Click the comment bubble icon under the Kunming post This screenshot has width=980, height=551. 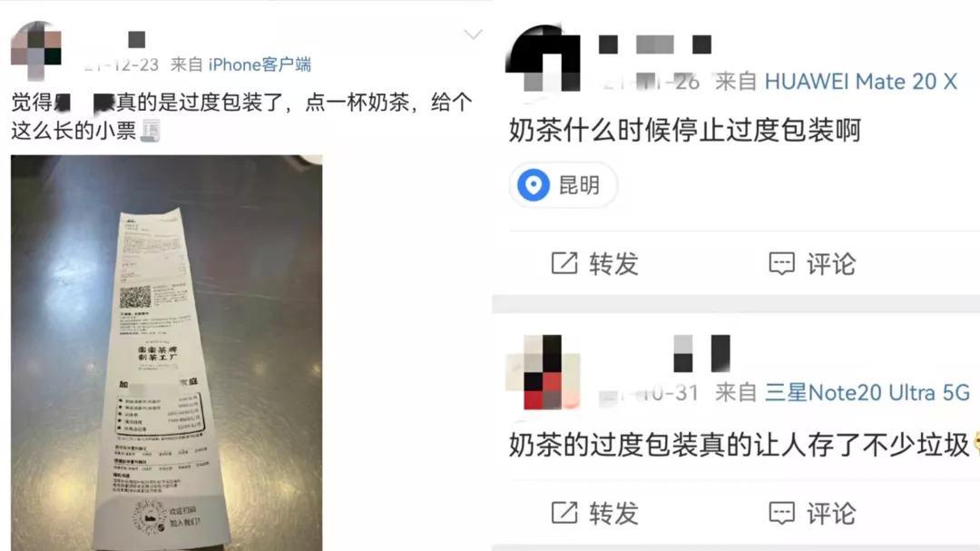click(x=781, y=263)
